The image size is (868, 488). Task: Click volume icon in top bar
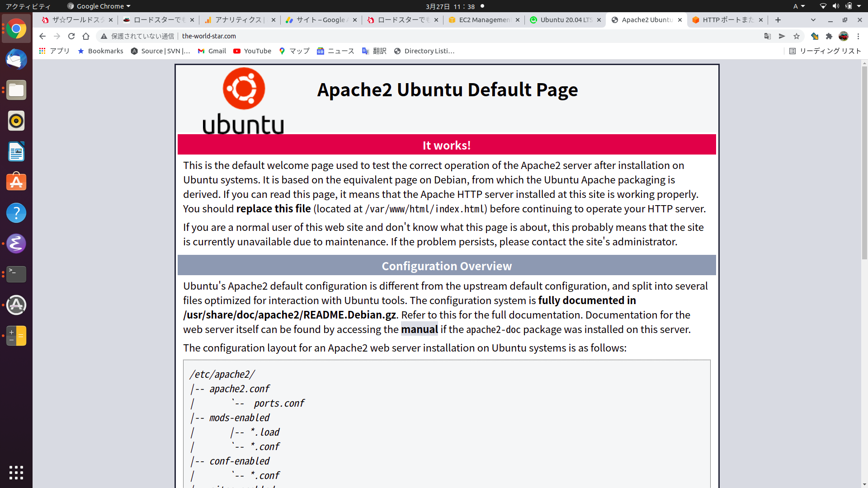835,6
